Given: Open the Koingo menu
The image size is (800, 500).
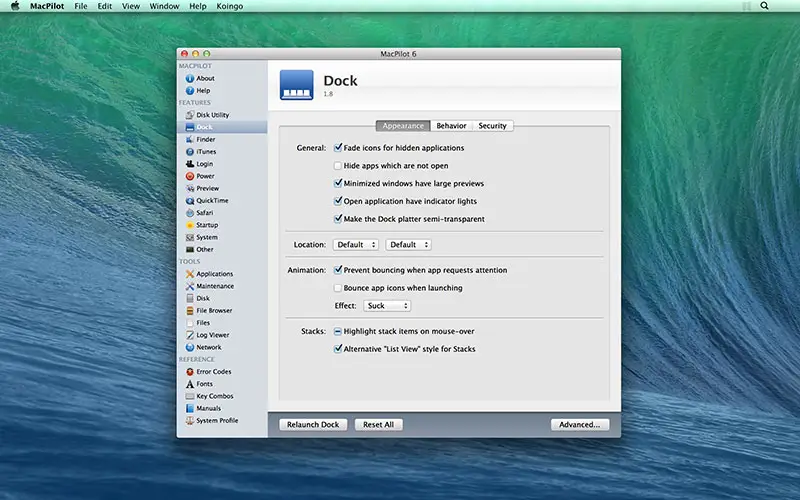Looking at the screenshot, I should click(x=230, y=6).
